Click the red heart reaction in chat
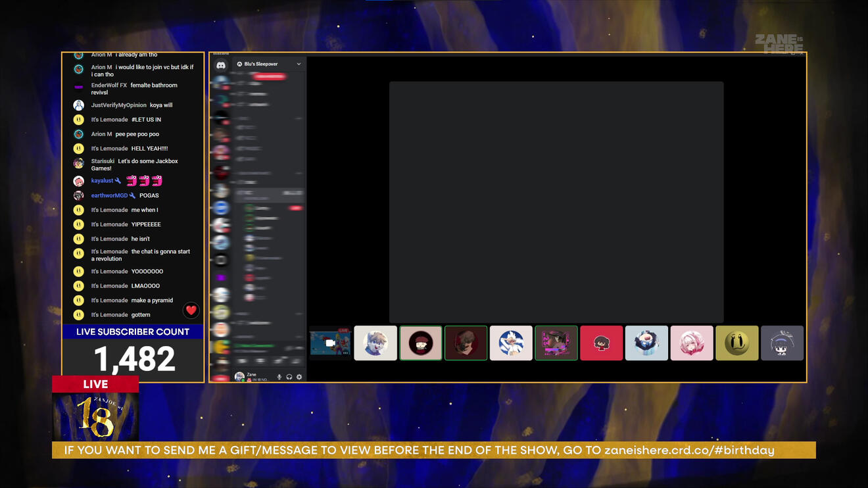 coord(191,310)
